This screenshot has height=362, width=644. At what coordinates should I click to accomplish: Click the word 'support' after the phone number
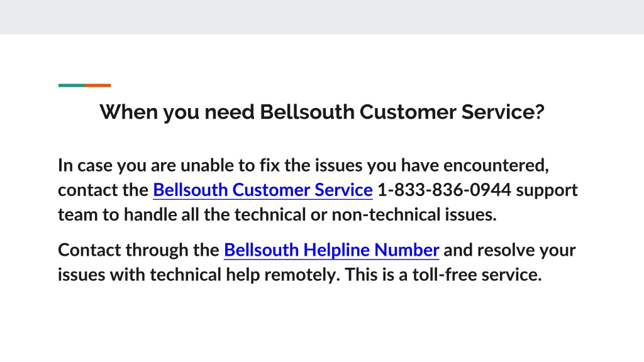coord(547,190)
